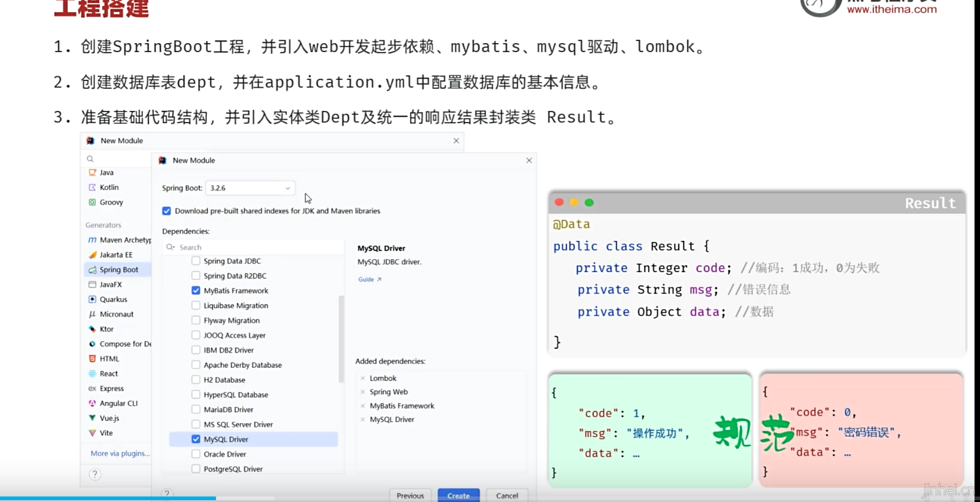The image size is (980, 502).
Task: Choose the Jakarta EE generator icon
Action: pos(92,255)
